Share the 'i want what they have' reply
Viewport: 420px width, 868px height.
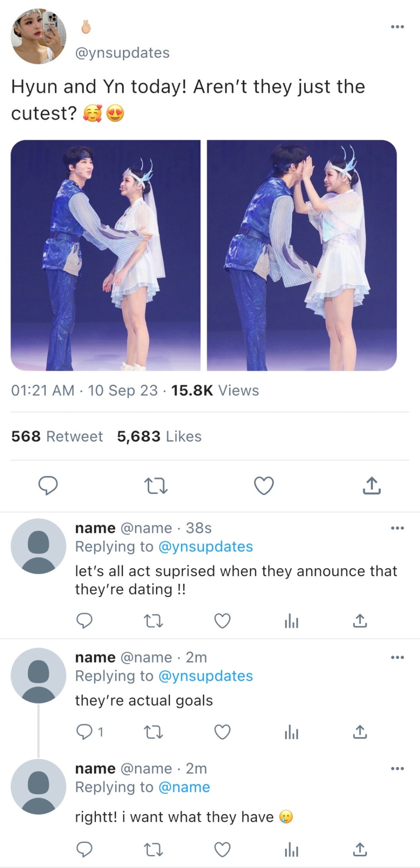pyautogui.click(x=360, y=850)
